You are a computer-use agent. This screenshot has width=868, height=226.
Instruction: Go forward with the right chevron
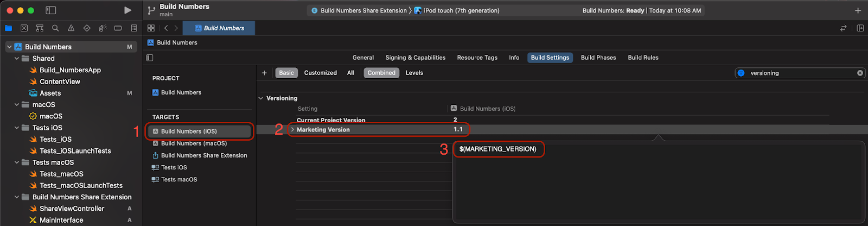click(176, 28)
